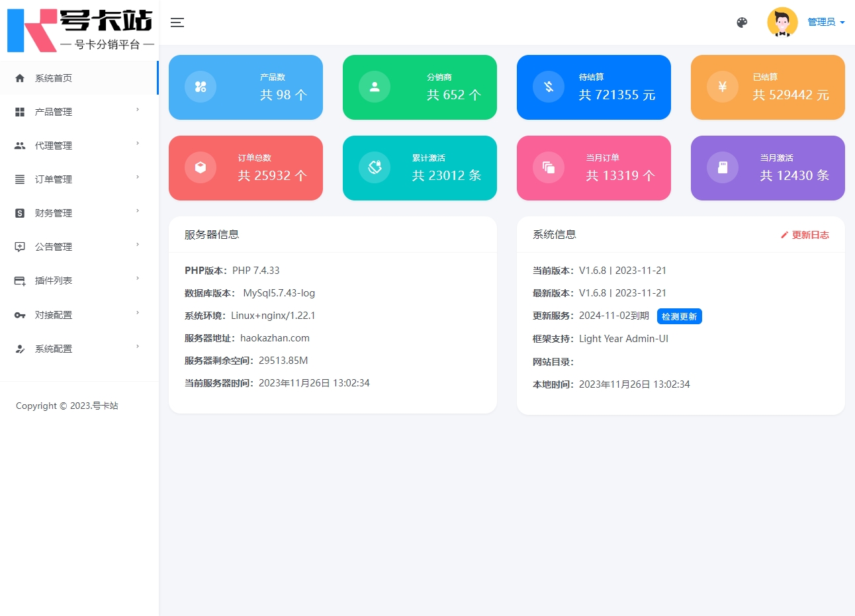Screen dimensions: 855x616
Task: Open the 管理员 user dropdown
Action: (x=826, y=22)
